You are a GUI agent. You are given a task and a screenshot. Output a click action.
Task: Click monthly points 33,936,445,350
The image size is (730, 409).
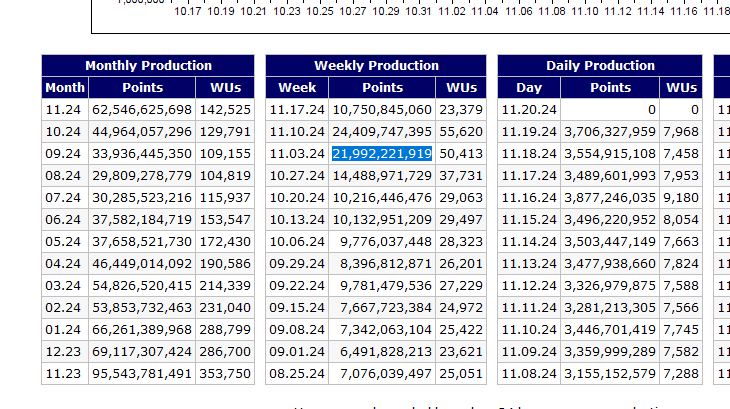click(x=142, y=154)
